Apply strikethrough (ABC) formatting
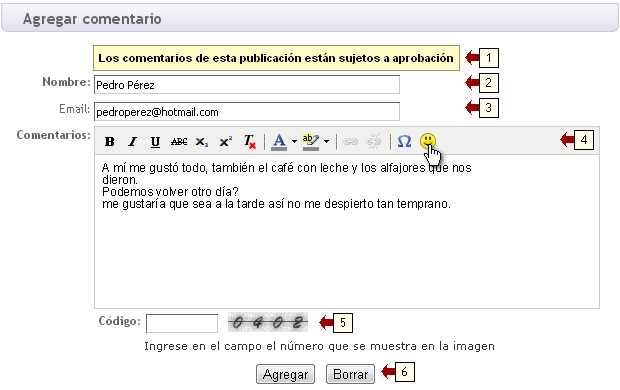The height and width of the screenshot is (390, 620). [x=179, y=141]
